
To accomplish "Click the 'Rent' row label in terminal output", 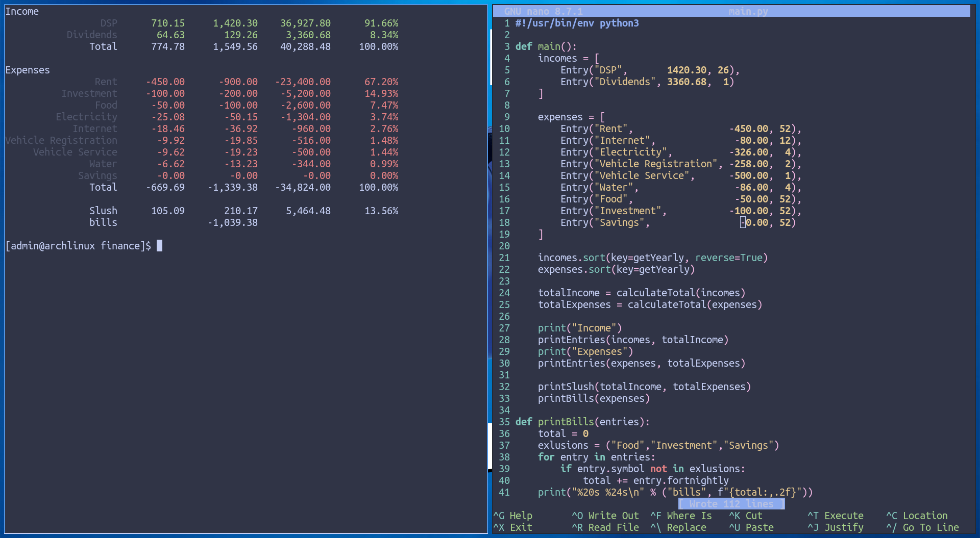I will pos(106,82).
